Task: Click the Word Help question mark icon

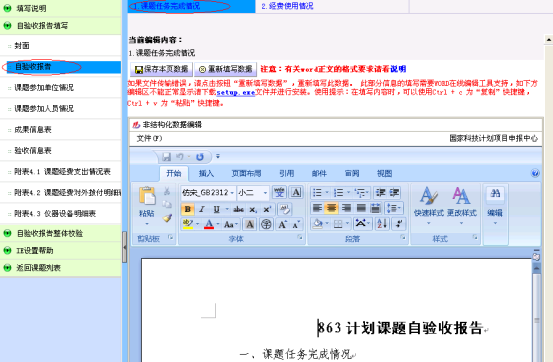Action: point(535,173)
